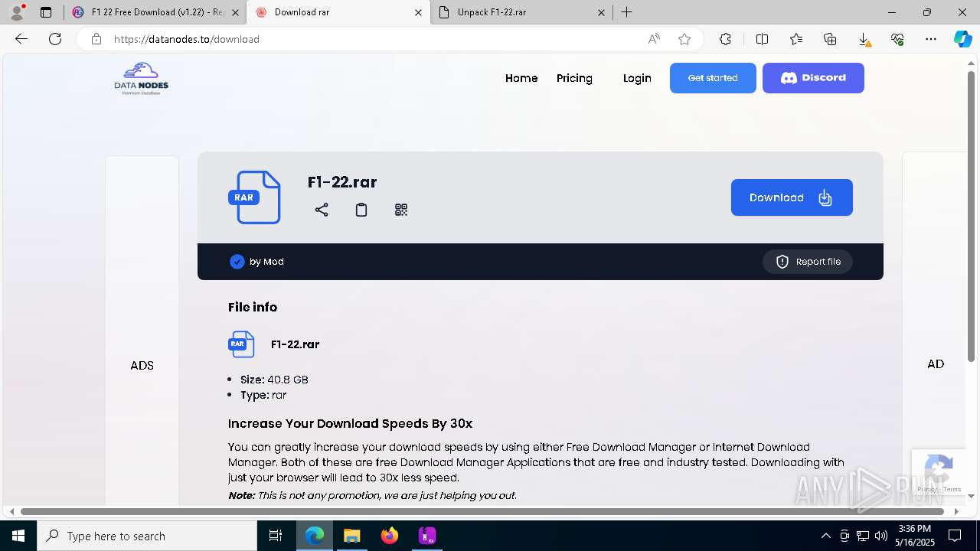
Task: Open Browser essentials icon
Action: tap(897, 39)
